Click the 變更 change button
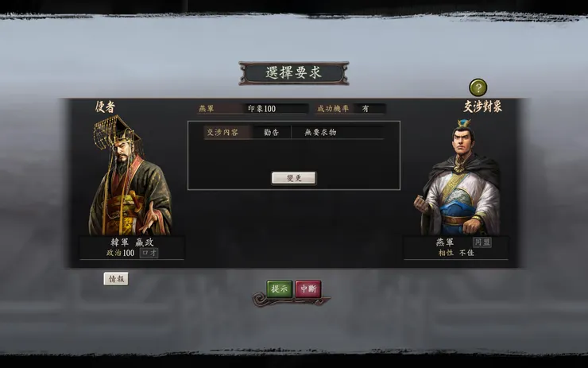 [294, 178]
